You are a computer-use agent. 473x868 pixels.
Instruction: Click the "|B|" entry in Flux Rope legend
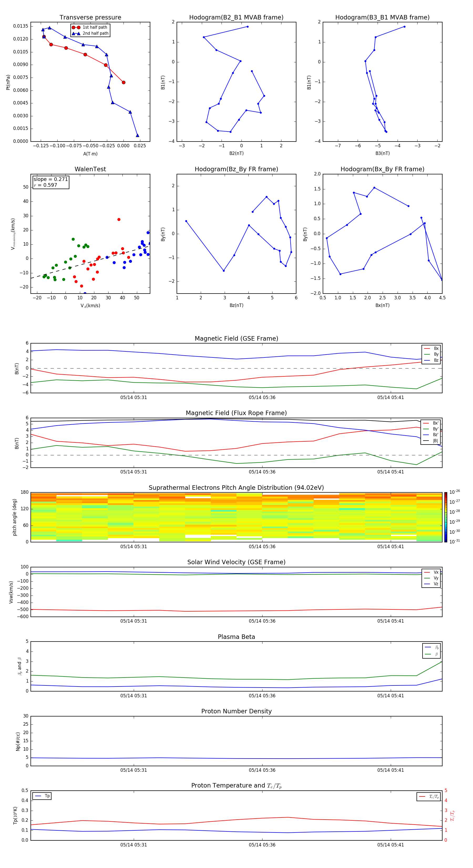[431, 441]
